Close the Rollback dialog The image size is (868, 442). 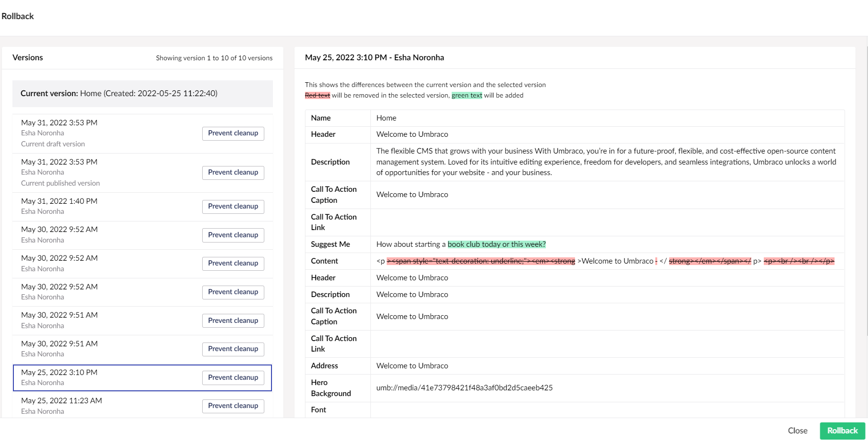click(797, 431)
